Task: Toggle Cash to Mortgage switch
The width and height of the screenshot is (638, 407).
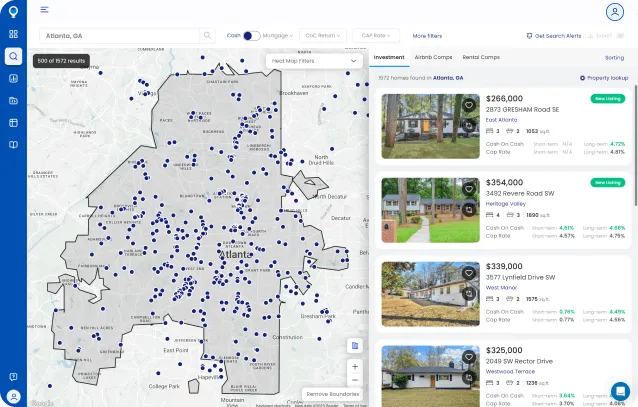Action: tap(251, 35)
